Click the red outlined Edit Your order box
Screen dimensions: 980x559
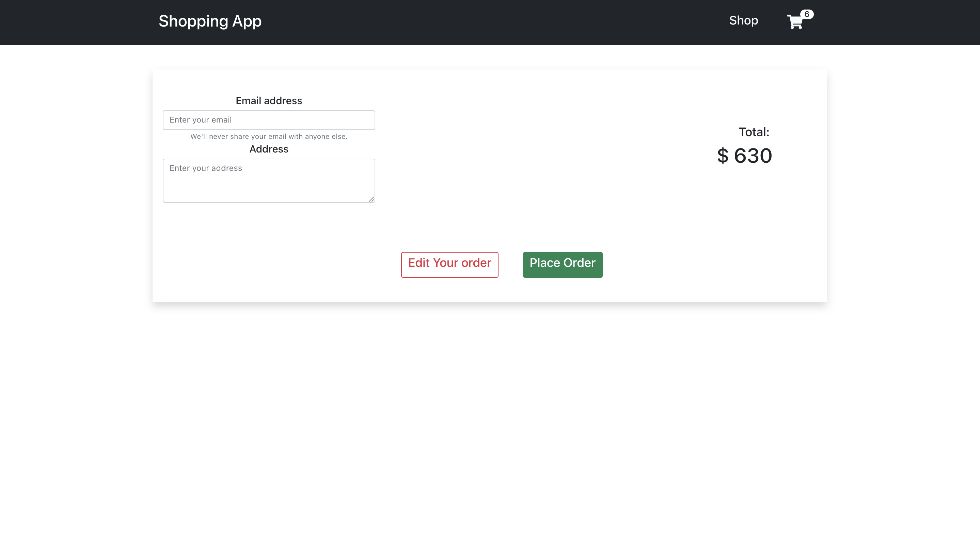point(449,265)
